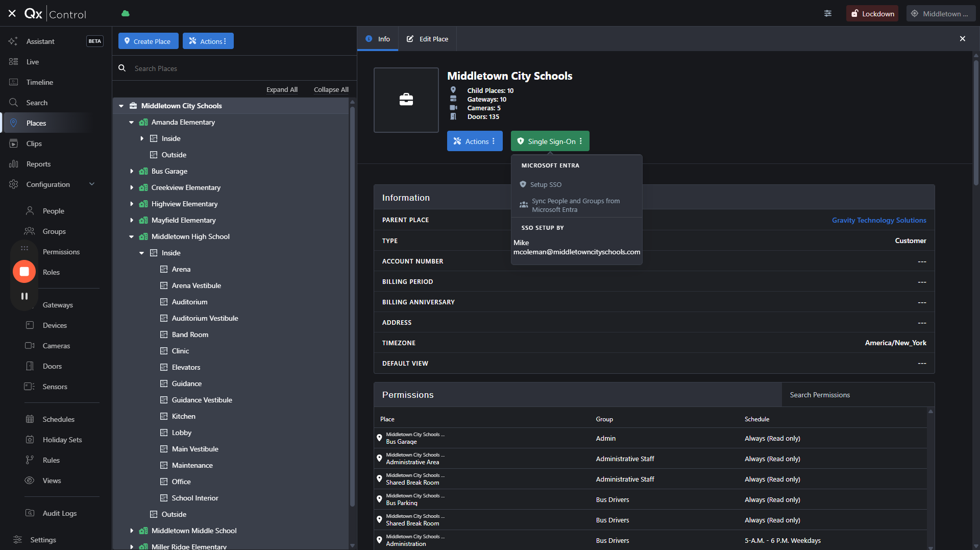Open Schedules in the sidebar
This screenshot has height=550, width=980.
pos(58,419)
